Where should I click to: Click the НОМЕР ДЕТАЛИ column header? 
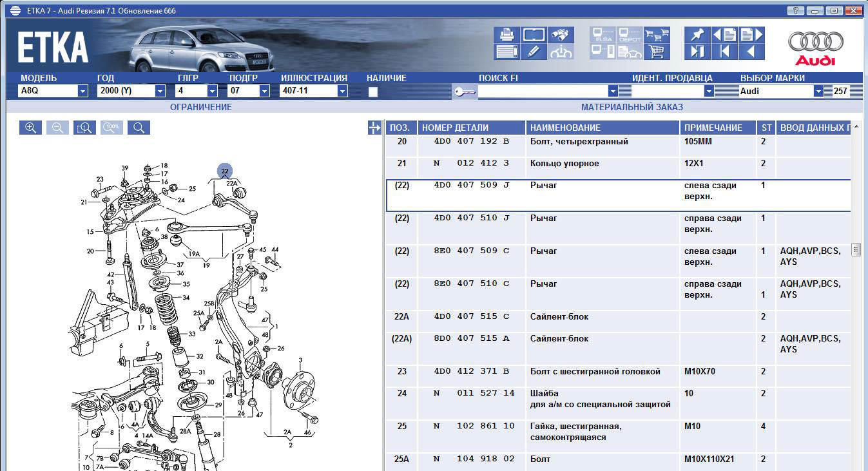471,128
